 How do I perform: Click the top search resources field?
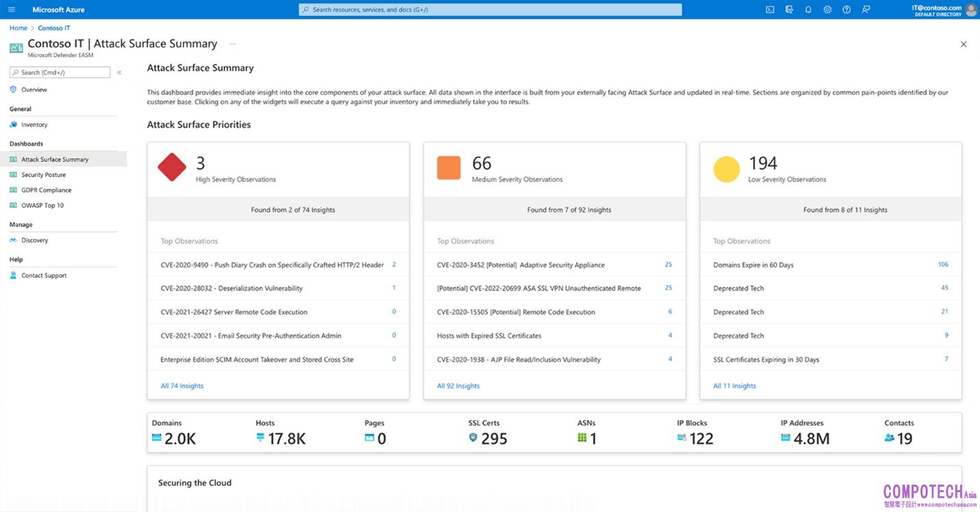pos(490,10)
